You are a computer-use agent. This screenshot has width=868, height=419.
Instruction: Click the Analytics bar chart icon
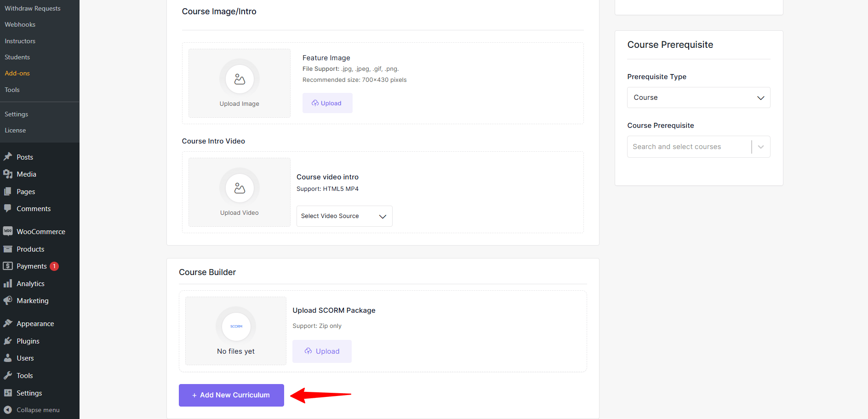click(x=8, y=283)
